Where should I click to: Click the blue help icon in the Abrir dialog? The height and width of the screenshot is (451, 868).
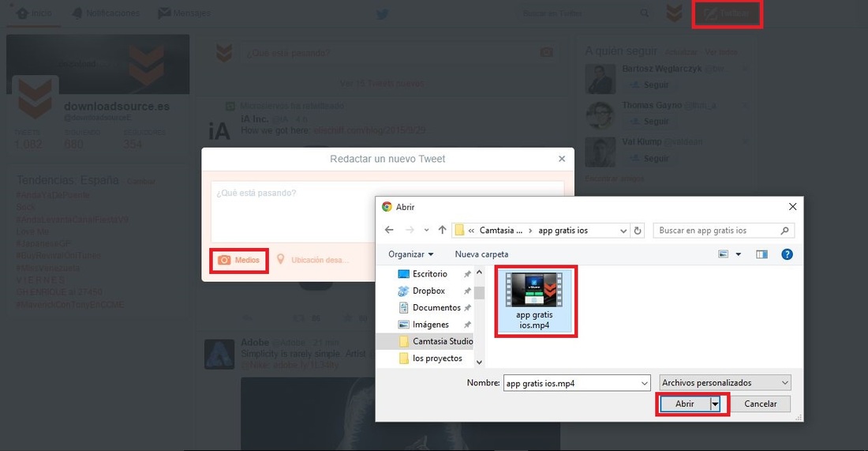pos(787,254)
